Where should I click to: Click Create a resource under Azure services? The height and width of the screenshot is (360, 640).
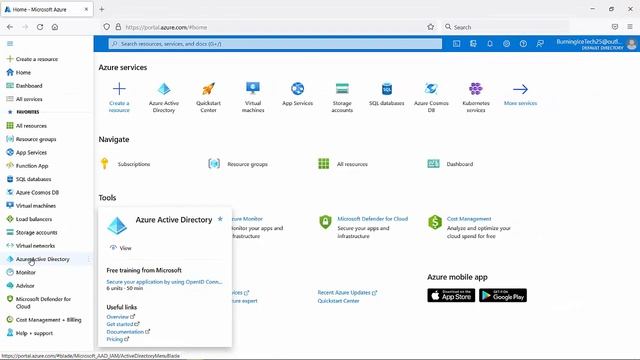[x=119, y=97]
